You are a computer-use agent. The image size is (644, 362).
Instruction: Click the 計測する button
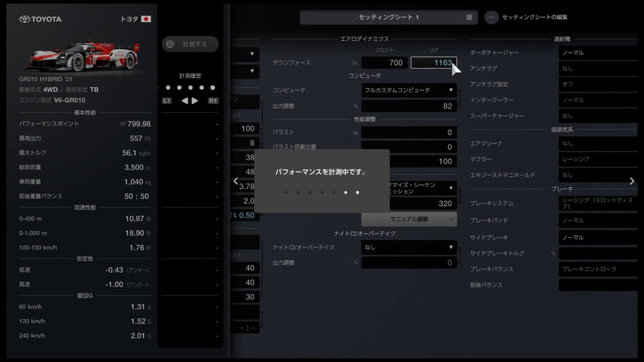pyautogui.click(x=190, y=44)
